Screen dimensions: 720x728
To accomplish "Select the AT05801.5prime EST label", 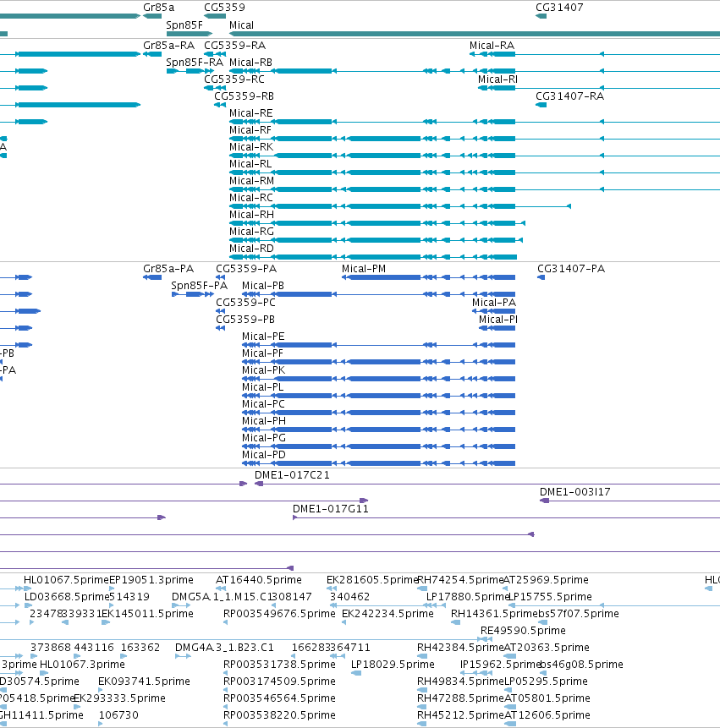I will pyautogui.click(x=547, y=698).
